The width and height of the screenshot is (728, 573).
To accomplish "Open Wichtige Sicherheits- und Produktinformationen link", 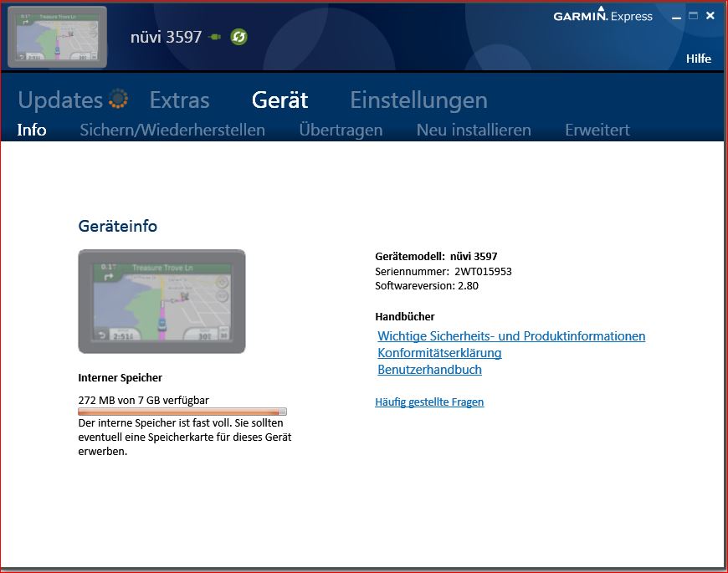I will click(x=511, y=336).
